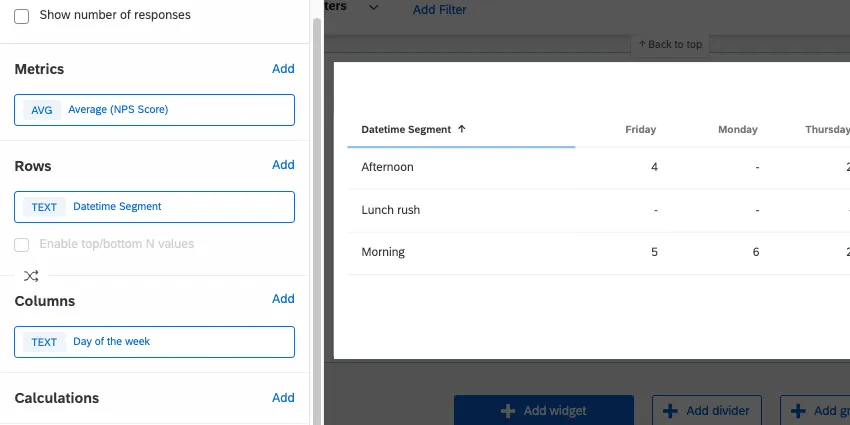Enable Show number of responses checkbox
Image resolution: width=850 pixels, height=425 pixels.
coord(21,16)
